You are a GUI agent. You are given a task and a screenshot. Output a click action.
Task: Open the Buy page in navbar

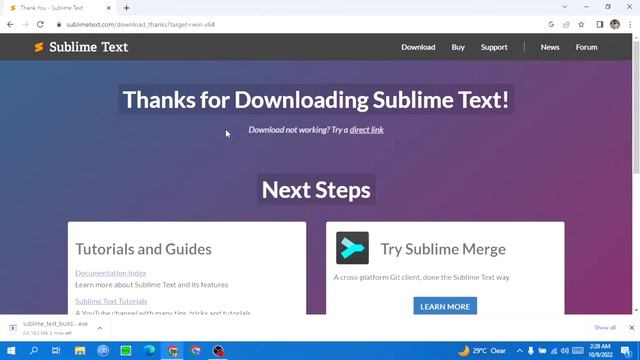click(x=458, y=47)
